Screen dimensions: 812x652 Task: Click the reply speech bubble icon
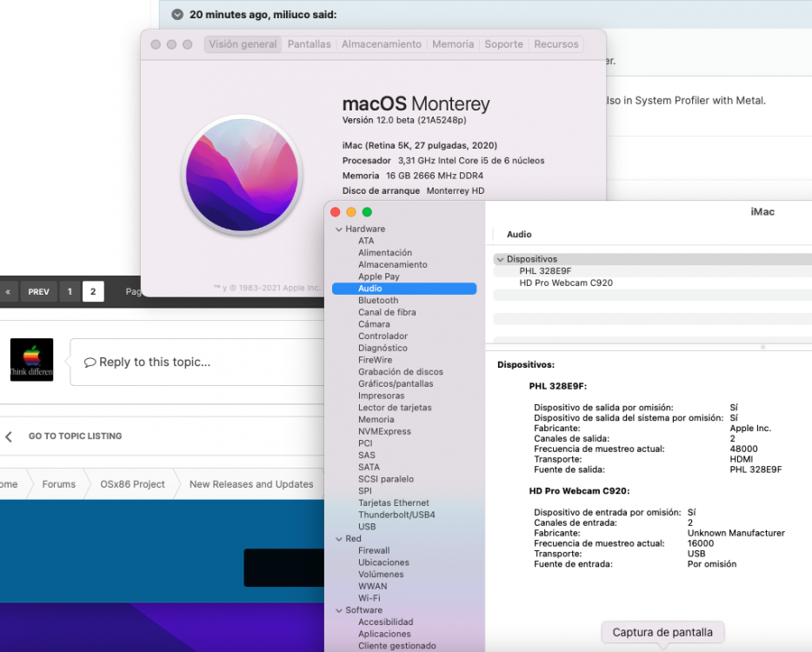(90, 362)
